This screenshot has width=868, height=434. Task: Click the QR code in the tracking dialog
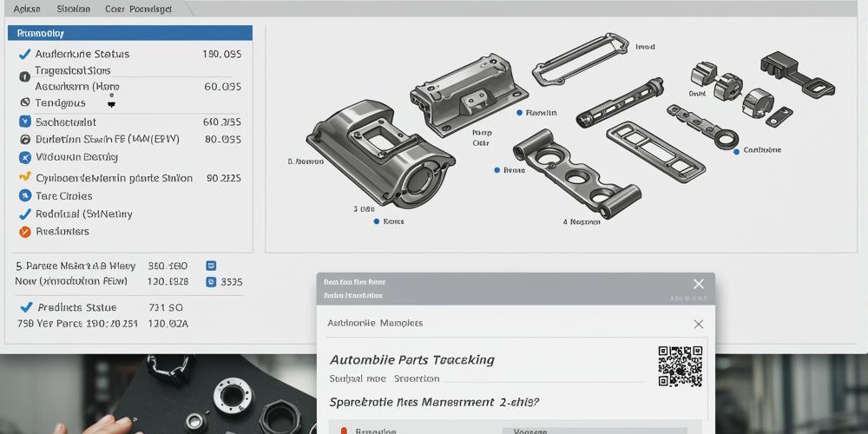tap(680, 365)
